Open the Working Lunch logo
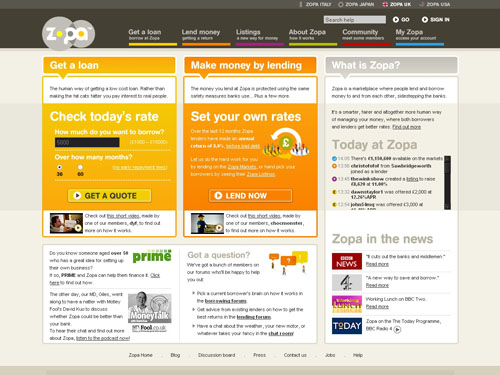The width and height of the screenshot is (500, 375). [x=347, y=304]
